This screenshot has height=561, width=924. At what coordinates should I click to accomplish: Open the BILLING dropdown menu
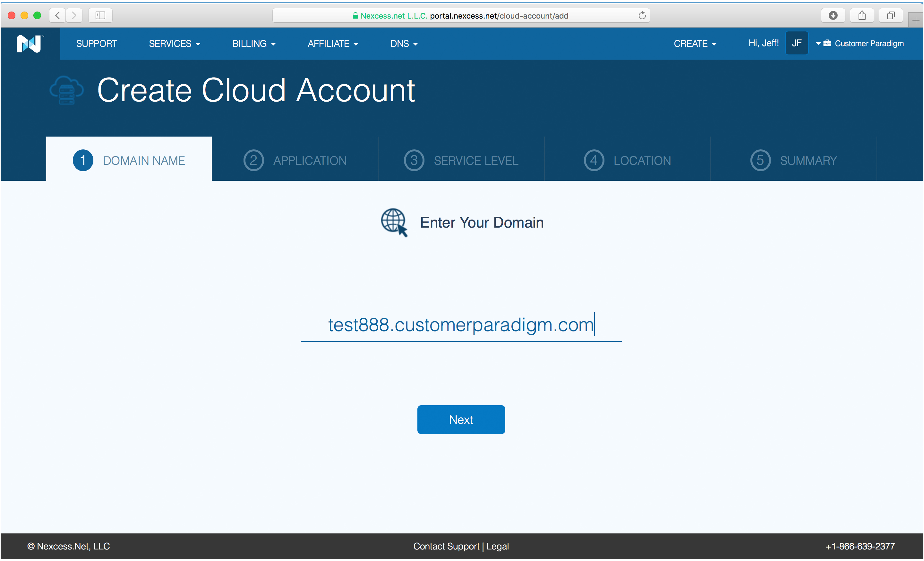click(x=254, y=44)
